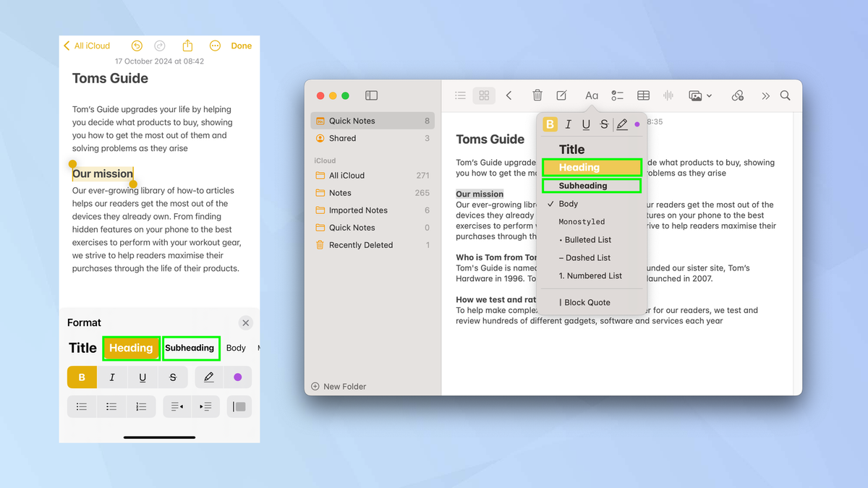Image resolution: width=868 pixels, height=488 pixels.
Task: Click the purple color dot in the popup
Action: click(637, 124)
